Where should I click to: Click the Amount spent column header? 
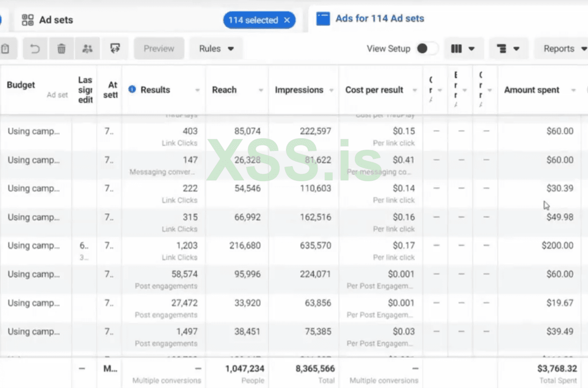pyautogui.click(x=531, y=90)
